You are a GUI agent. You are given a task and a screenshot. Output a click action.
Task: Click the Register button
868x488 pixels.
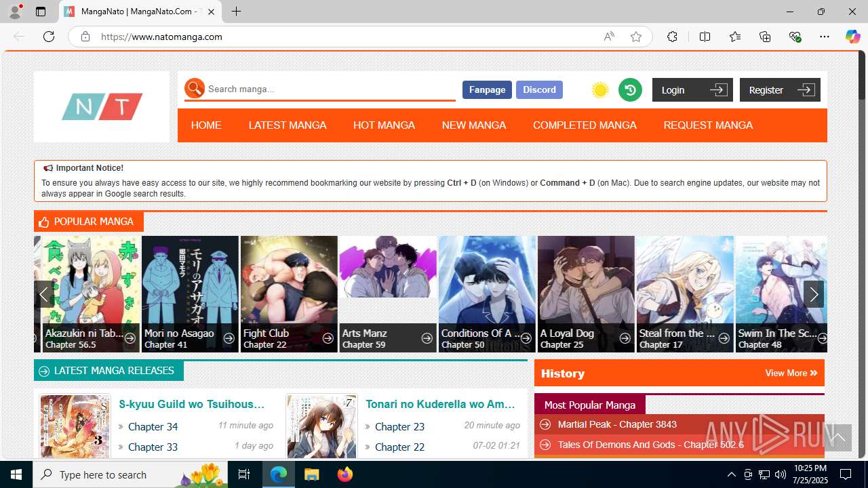[780, 89]
